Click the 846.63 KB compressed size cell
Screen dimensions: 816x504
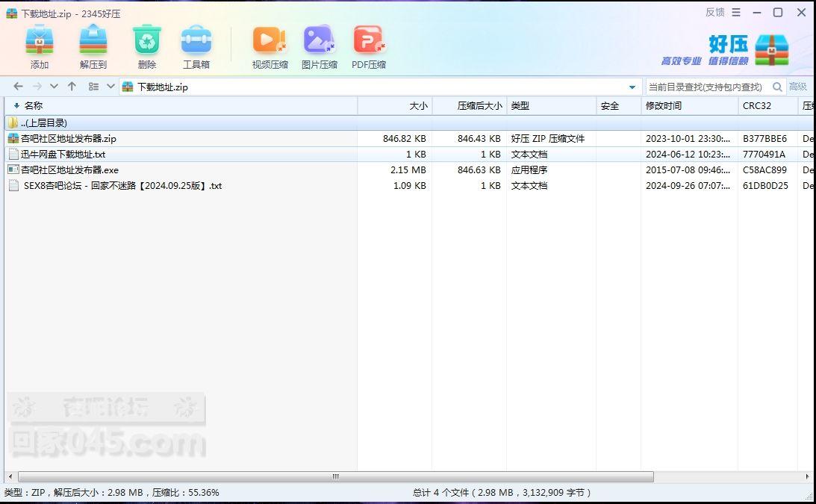(x=479, y=169)
